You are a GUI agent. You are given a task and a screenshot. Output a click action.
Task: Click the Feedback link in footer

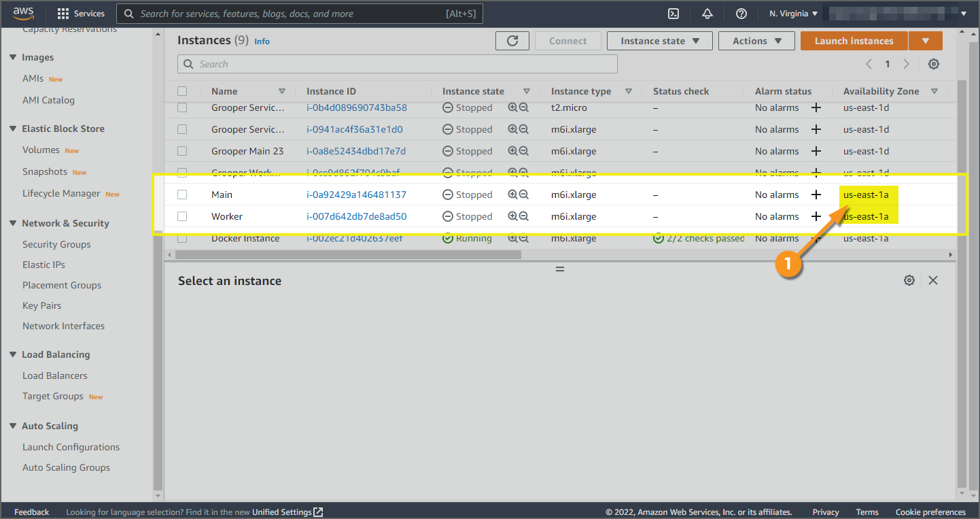coord(32,512)
